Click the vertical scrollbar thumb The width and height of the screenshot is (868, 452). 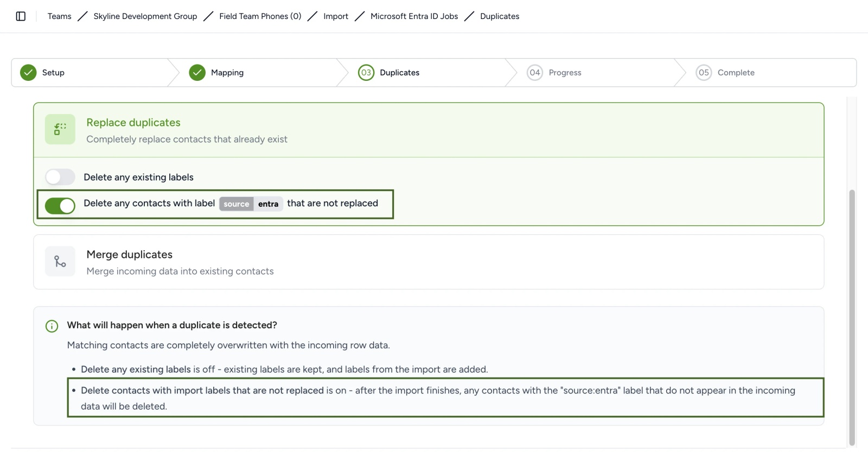pos(852,317)
